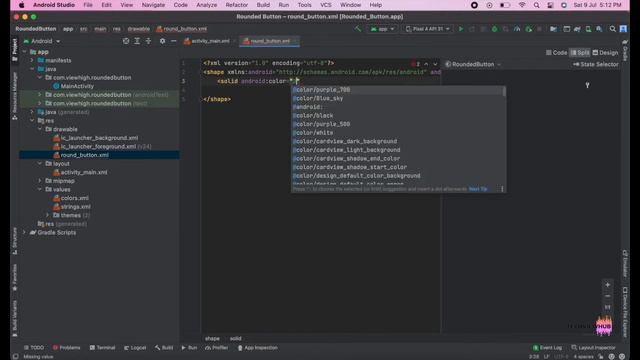Run the app with green play button
This screenshot has width=640, height=360.
[461, 29]
